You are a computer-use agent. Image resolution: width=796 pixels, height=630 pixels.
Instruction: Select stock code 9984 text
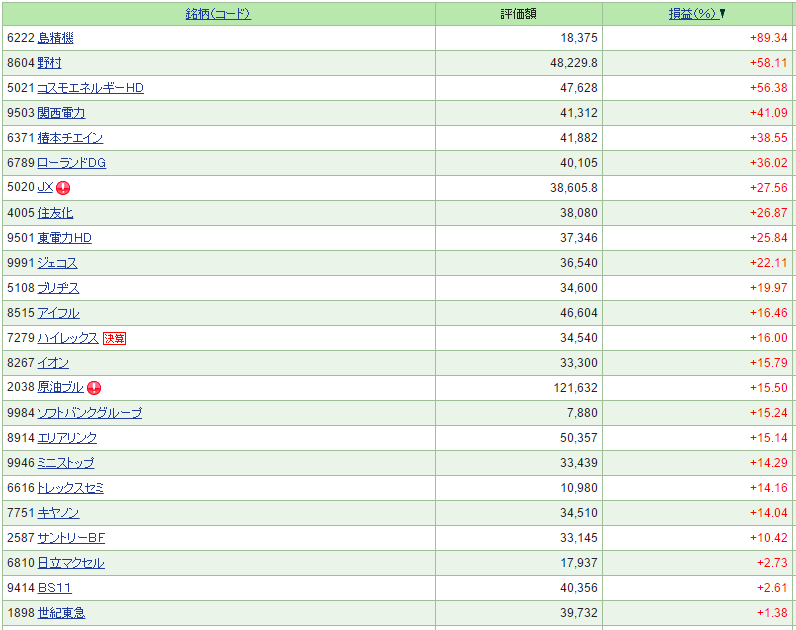(21, 413)
